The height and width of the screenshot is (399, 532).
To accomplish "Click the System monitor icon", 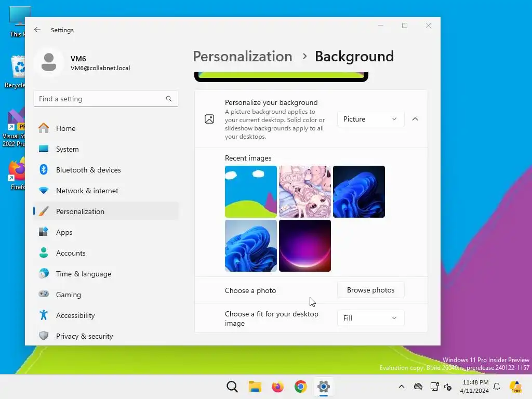I will click(x=44, y=149).
